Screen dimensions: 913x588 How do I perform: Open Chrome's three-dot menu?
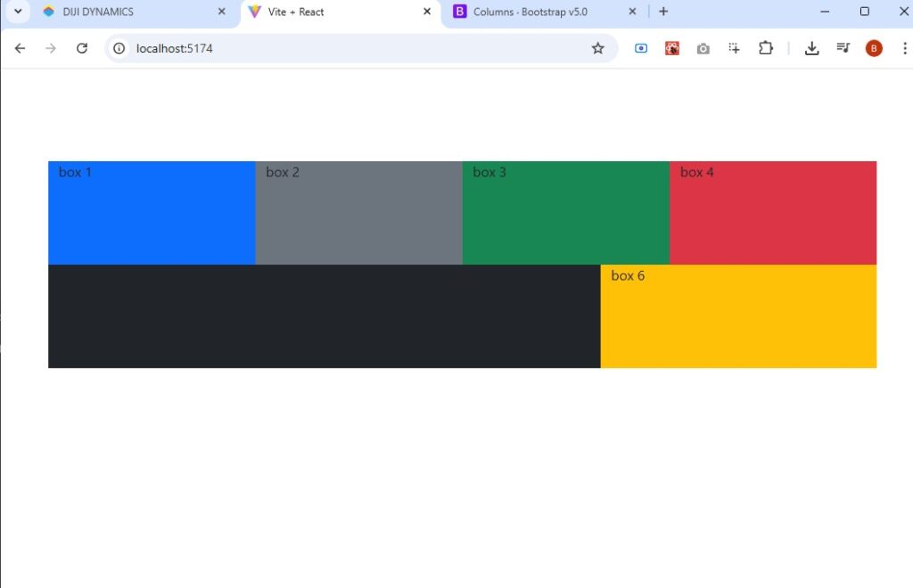click(x=904, y=48)
